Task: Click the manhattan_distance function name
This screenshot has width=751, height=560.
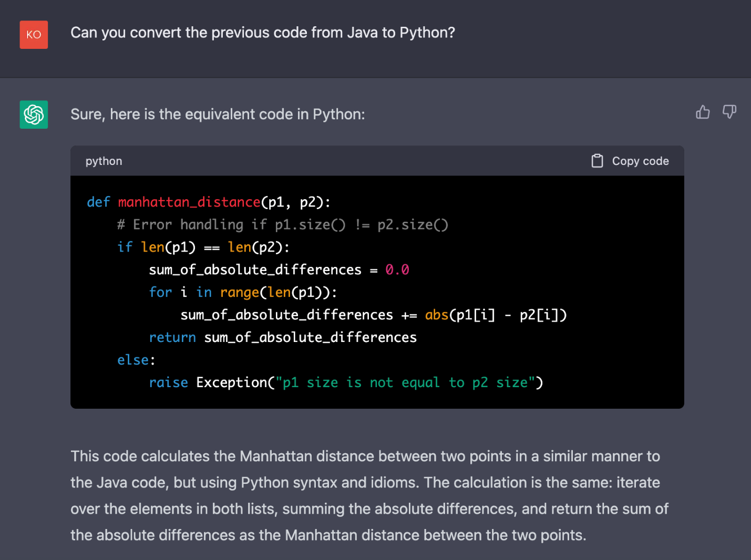Action: [x=189, y=202]
